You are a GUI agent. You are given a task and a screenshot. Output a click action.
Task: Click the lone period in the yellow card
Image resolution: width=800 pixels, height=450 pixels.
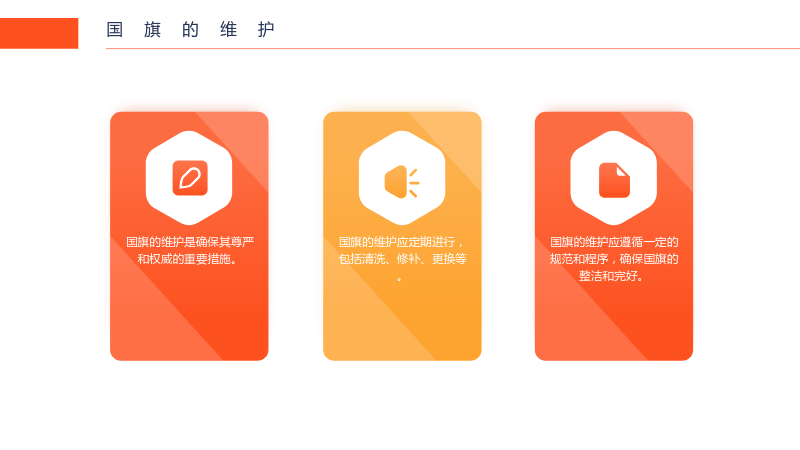tap(399, 280)
